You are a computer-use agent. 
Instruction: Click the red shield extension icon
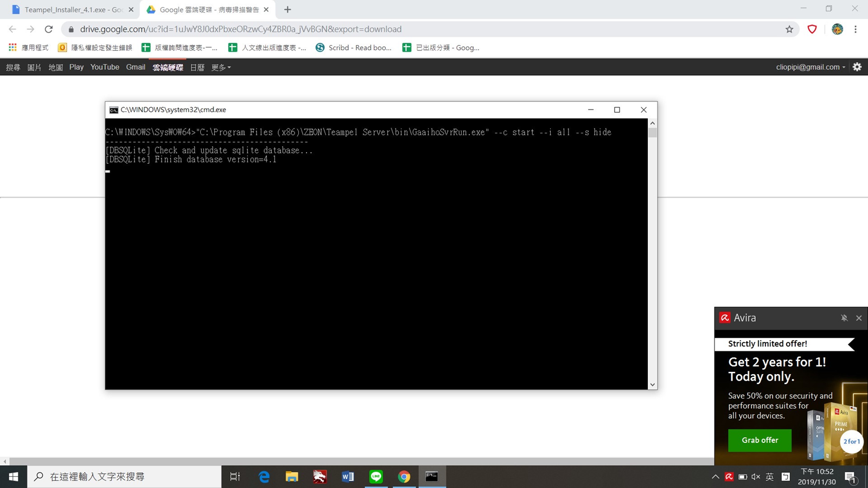click(812, 29)
